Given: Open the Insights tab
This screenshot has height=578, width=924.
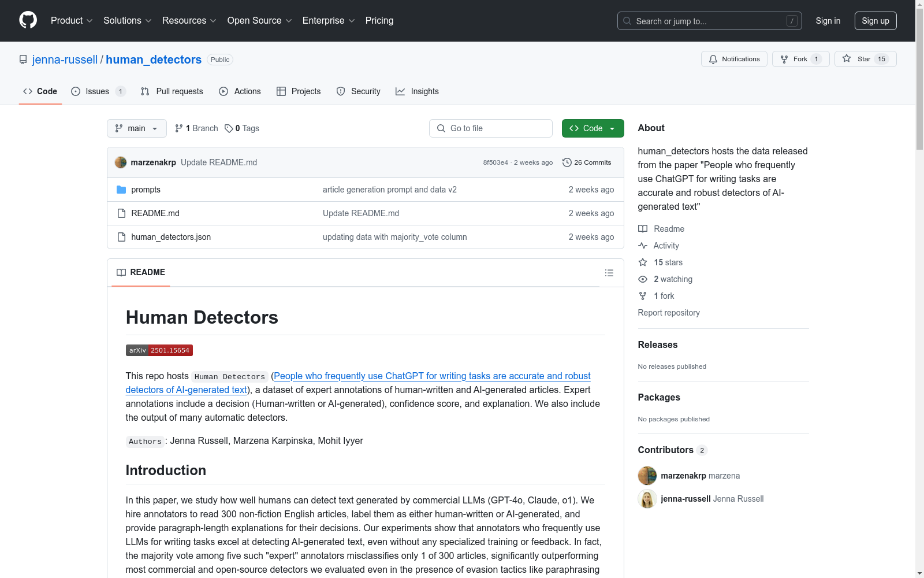Looking at the screenshot, I should (417, 91).
